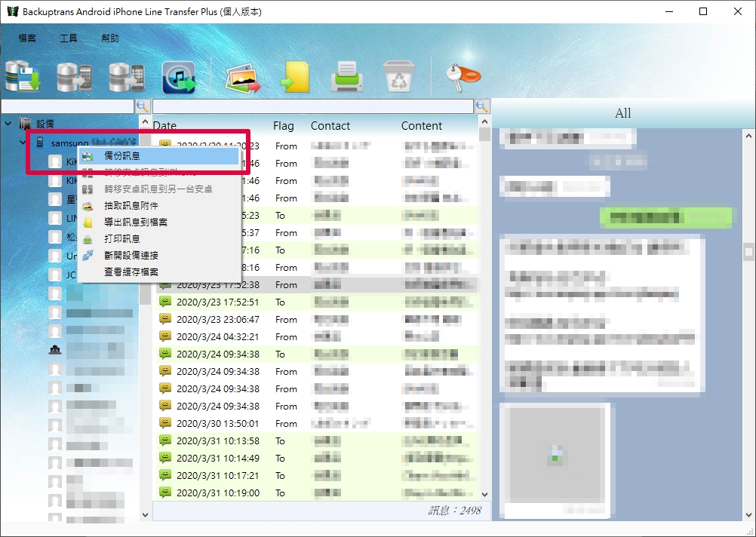Maximize the Backuptrans window
756x537 pixels.
[x=703, y=11]
